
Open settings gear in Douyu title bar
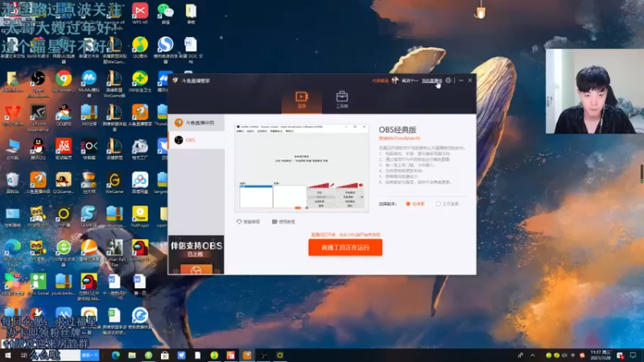(448, 80)
